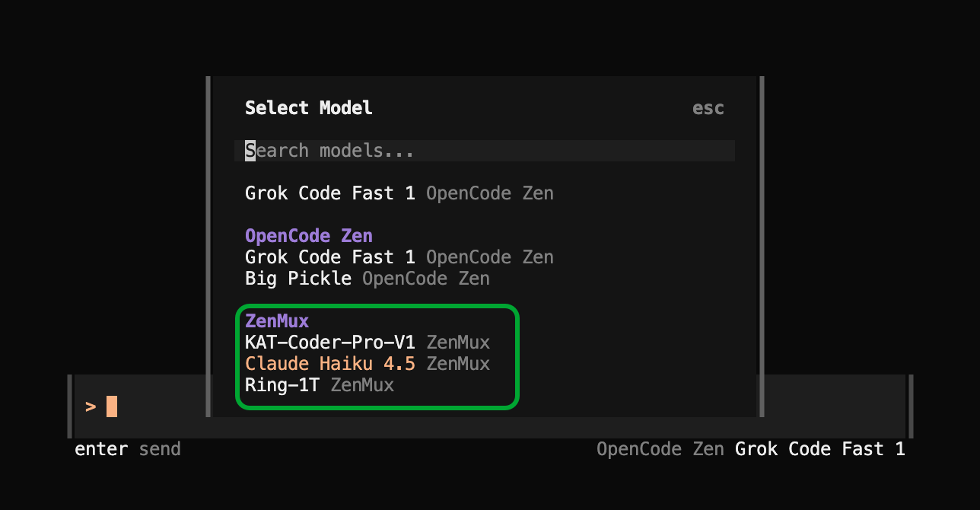Viewport: 980px width, 510px height.
Task: Click the orange prompt cursor block
Action: click(112, 406)
